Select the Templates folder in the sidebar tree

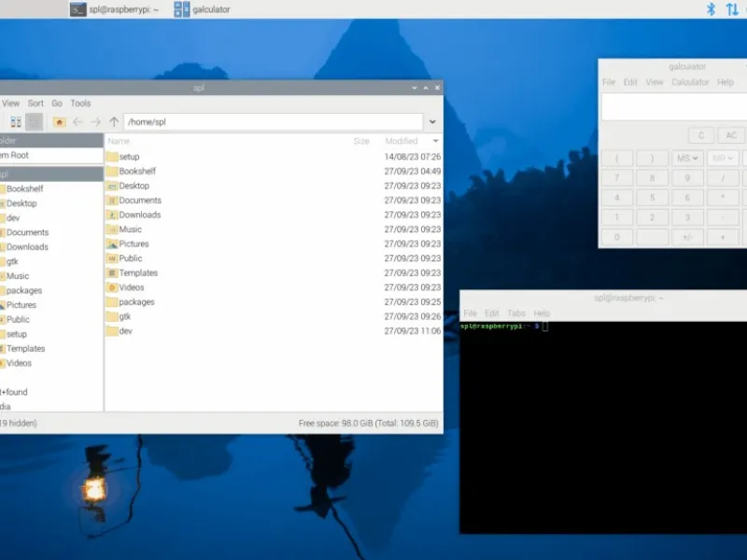tap(26, 348)
